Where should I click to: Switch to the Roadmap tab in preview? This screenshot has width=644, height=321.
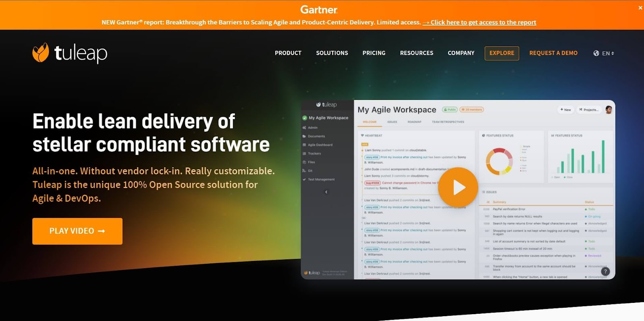pyautogui.click(x=415, y=122)
